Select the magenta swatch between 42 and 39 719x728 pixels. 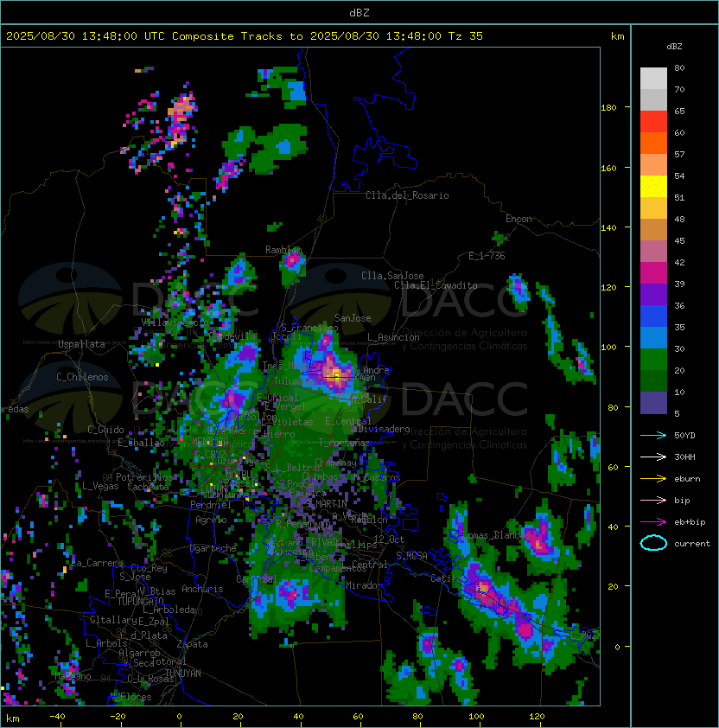tap(653, 272)
